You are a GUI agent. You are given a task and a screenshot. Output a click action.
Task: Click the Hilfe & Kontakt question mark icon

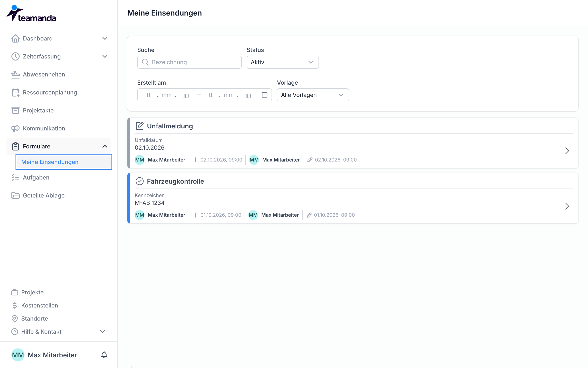tap(14, 332)
